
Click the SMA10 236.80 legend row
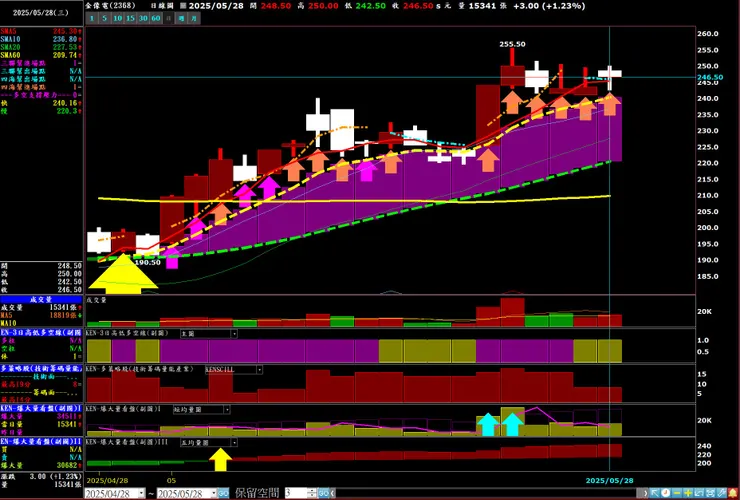(42, 39)
